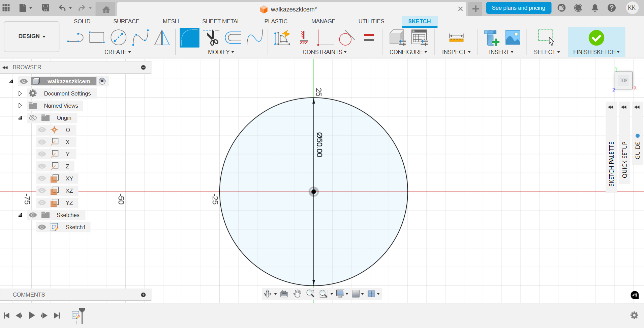Select the Pan hand tool
Viewport: 644px width, 328px height.
coord(297,294)
